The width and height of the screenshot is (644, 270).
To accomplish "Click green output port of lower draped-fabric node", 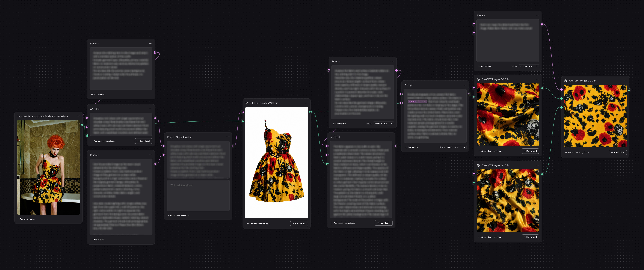I will [x=542, y=174].
